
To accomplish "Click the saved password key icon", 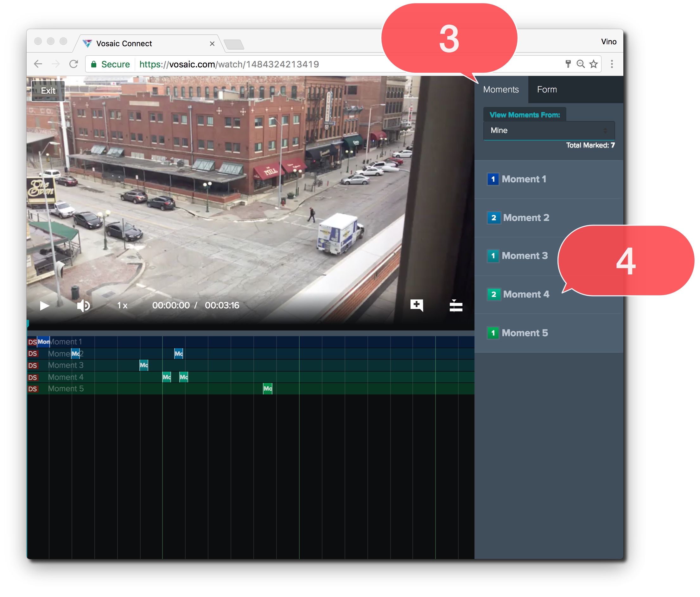I will click(x=568, y=64).
